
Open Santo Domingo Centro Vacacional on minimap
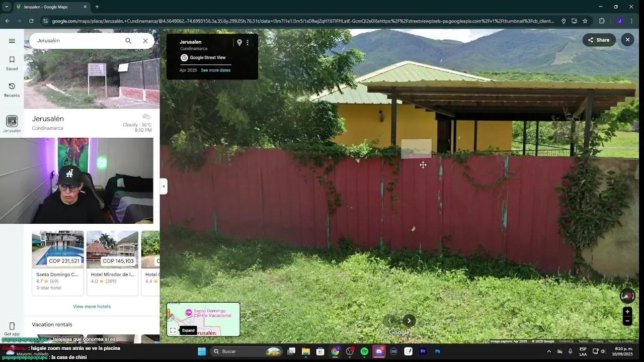click(x=209, y=313)
